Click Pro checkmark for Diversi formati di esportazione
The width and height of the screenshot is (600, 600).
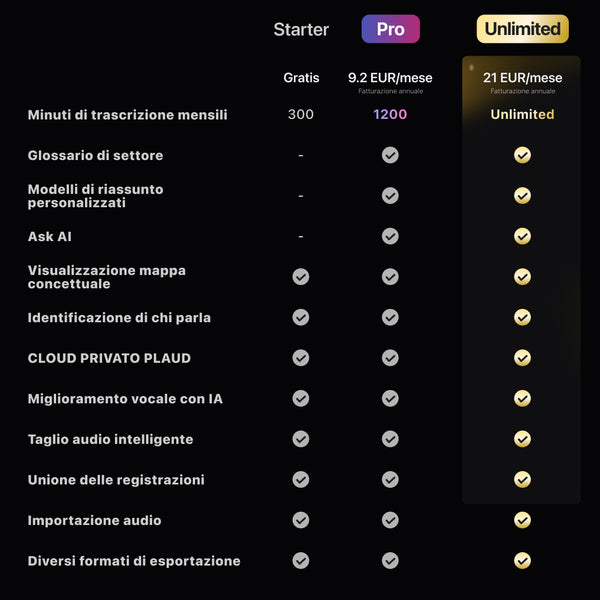pyautogui.click(x=390, y=561)
